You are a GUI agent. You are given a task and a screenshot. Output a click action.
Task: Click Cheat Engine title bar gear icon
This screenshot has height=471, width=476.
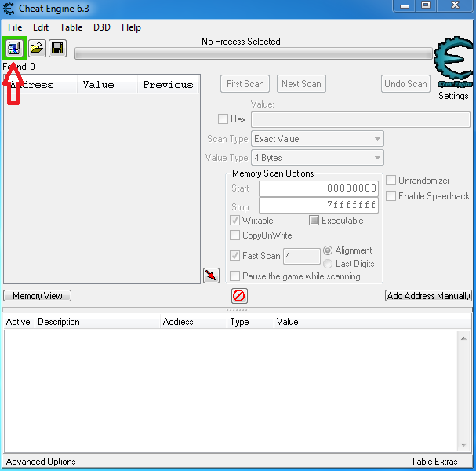coord(8,9)
